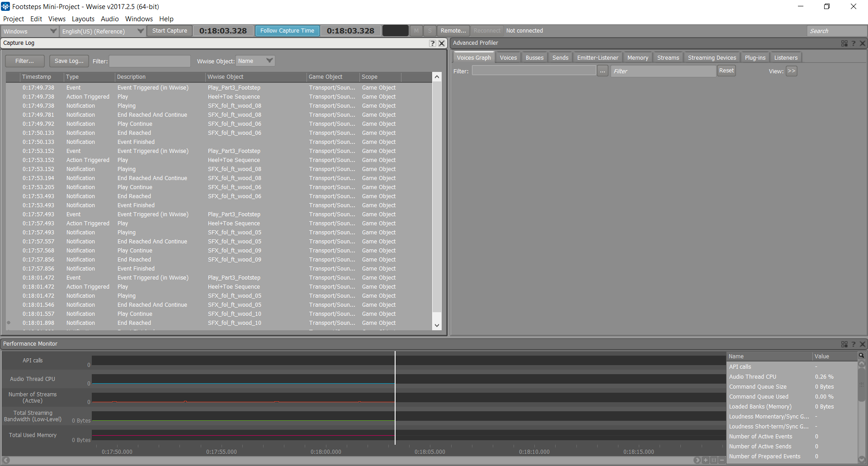868x466 pixels.
Task: Click the Performance Monitor horizontal timeline scrollbar
Action: click(352, 460)
